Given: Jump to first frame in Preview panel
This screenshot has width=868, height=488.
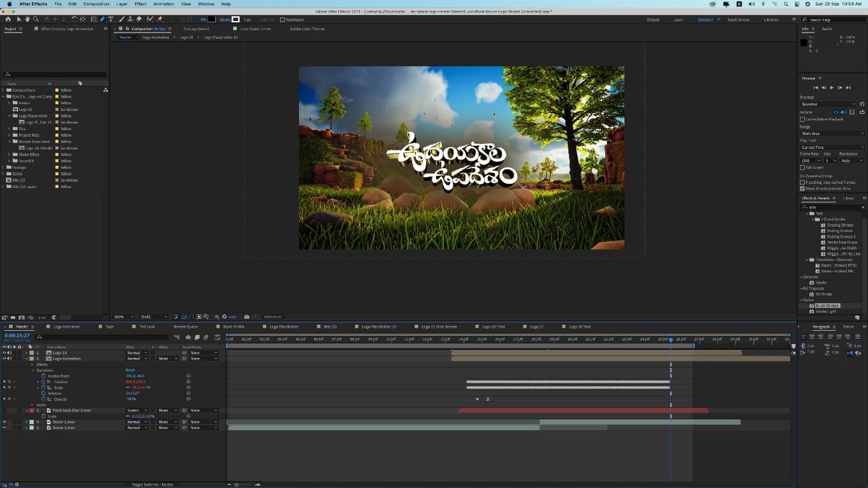Looking at the screenshot, I should click(x=816, y=87).
